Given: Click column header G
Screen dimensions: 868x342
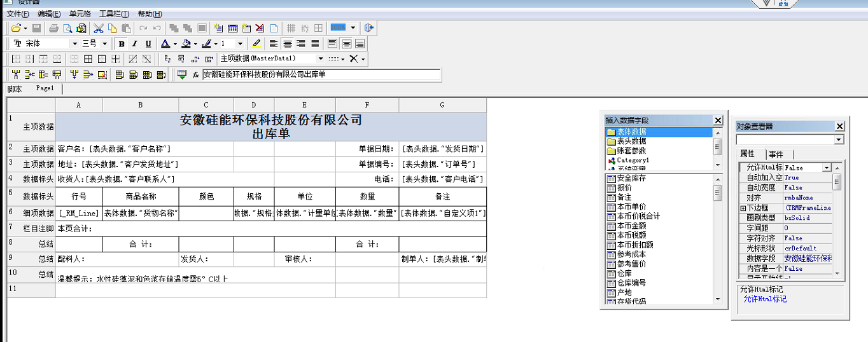Looking at the screenshot, I should (442, 105).
